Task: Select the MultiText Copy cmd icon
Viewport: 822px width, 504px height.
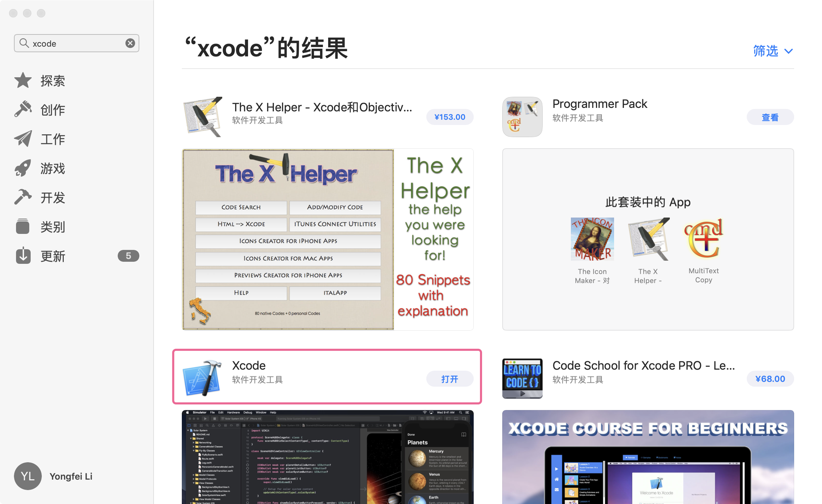Action: click(x=704, y=239)
